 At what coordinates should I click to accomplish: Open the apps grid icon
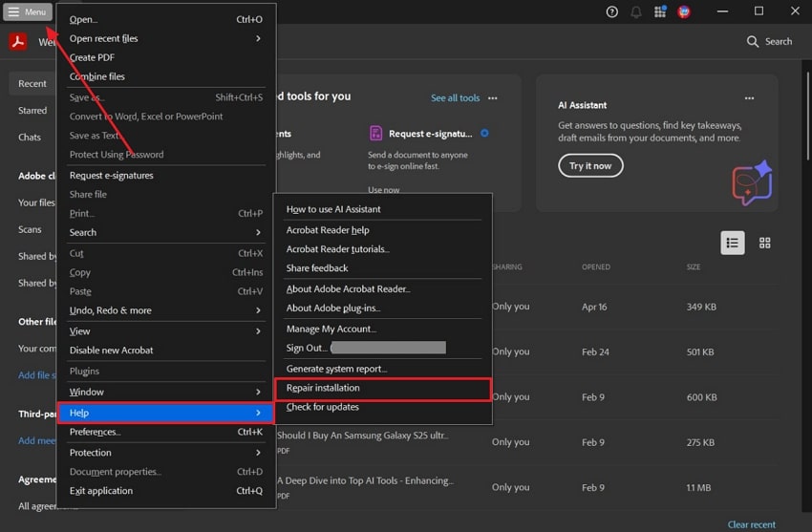(x=660, y=11)
